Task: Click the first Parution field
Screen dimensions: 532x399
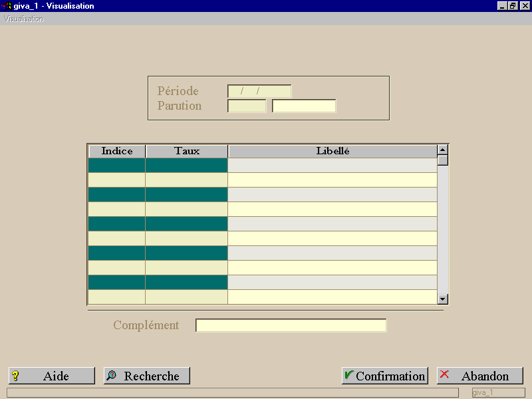Action: coord(247,106)
